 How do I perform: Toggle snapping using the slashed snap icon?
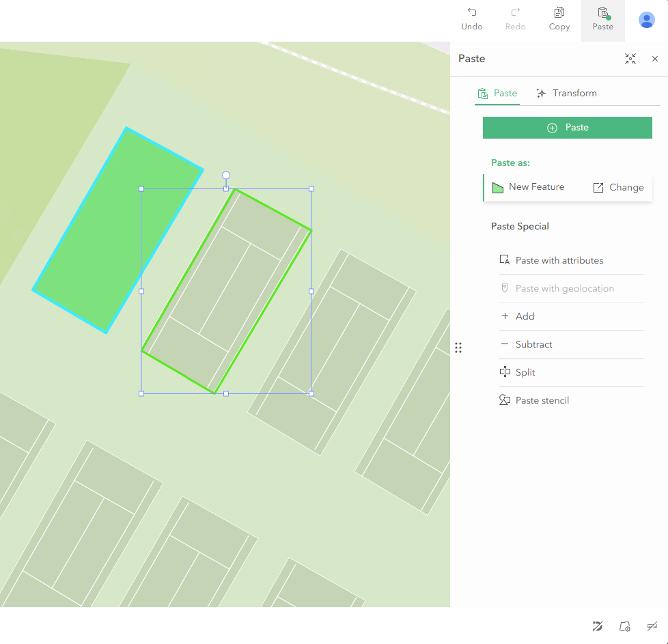[x=598, y=626]
